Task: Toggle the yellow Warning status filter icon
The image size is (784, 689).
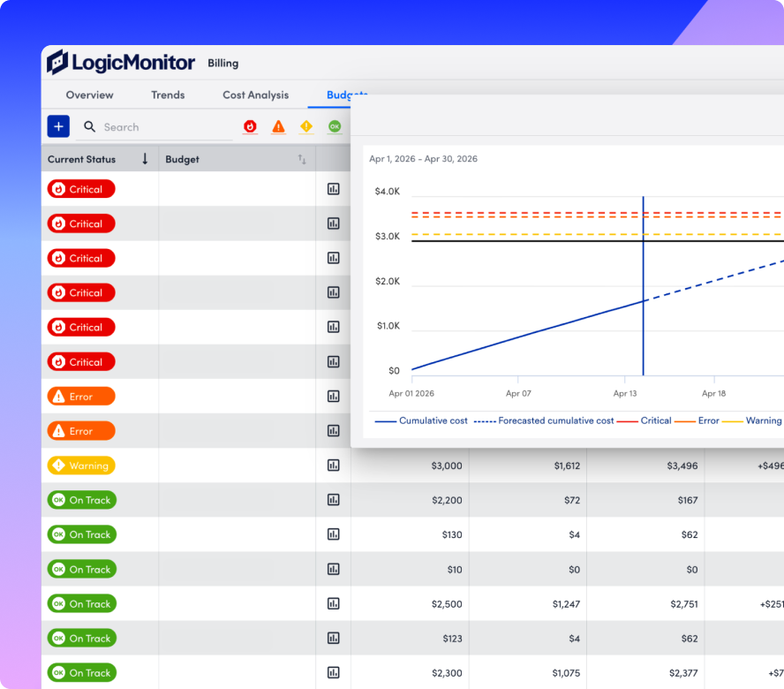Action: (306, 127)
